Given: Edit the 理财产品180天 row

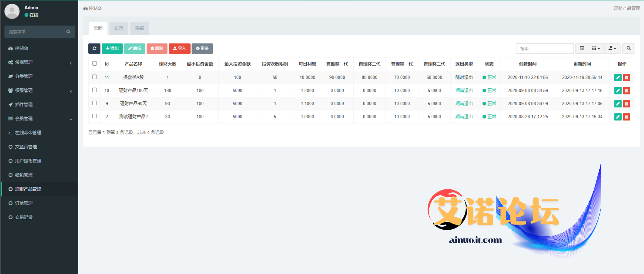Looking at the screenshot, I should [618, 91].
